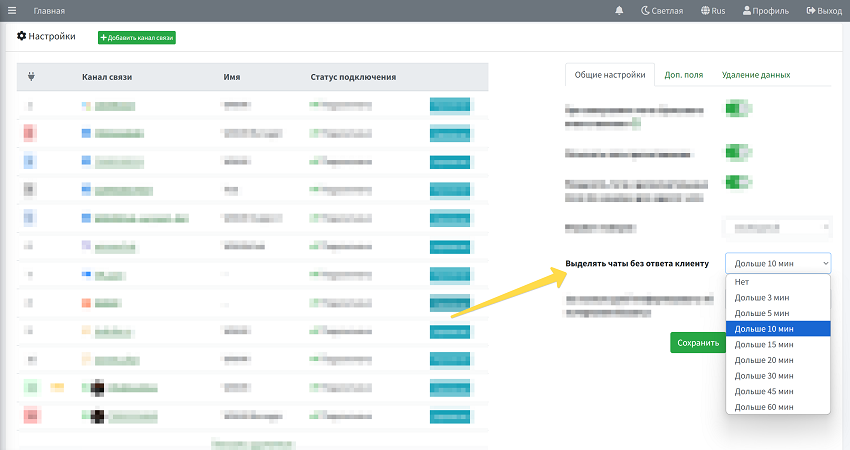This screenshot has width=850, height=450.
Task: Go to Главная in the top bar
Action: [49, 11]
